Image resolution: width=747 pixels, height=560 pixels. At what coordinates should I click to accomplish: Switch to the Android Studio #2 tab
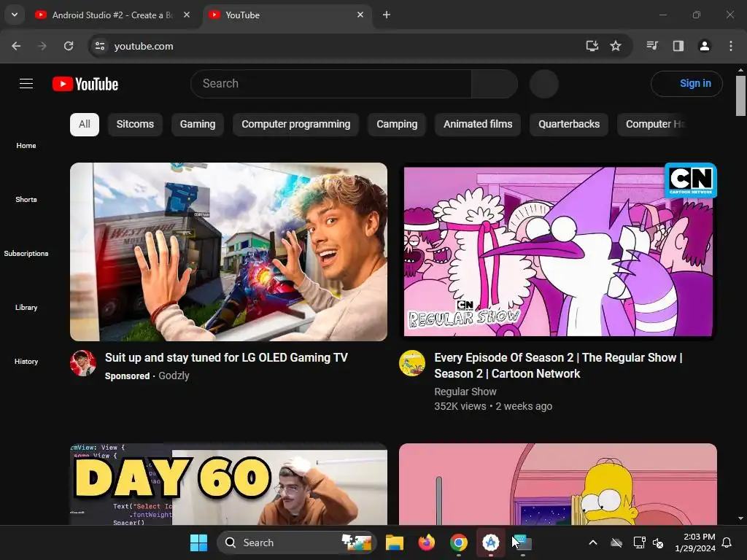pyautogui.click(x=112, y=15)
